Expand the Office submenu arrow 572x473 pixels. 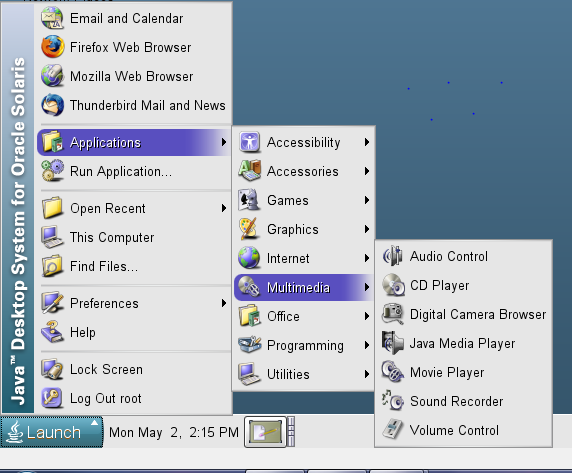tap(367, 316)
